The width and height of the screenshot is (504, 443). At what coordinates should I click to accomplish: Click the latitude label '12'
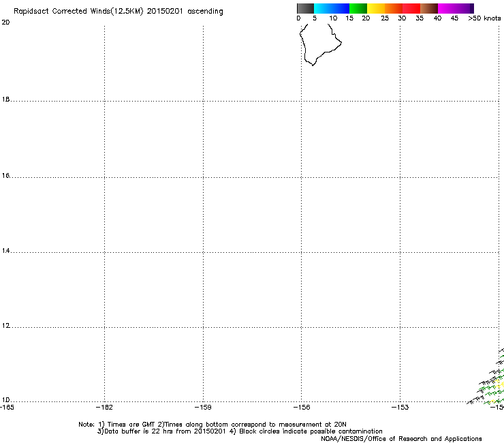(5, 326)
